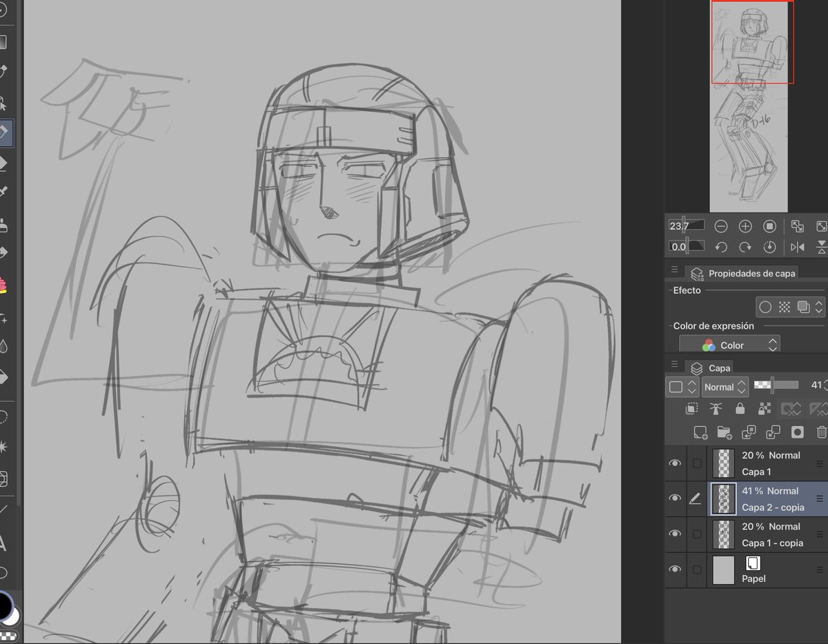This screenshot has width=828, height=644.
Task: Flip canvas horizontally
Action: [x=798, y=247]
